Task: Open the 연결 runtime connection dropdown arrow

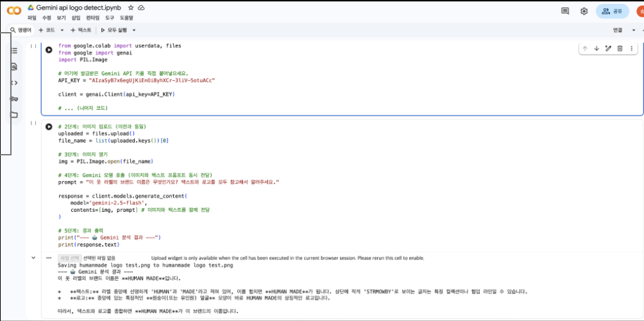Action: pos(633,30)
